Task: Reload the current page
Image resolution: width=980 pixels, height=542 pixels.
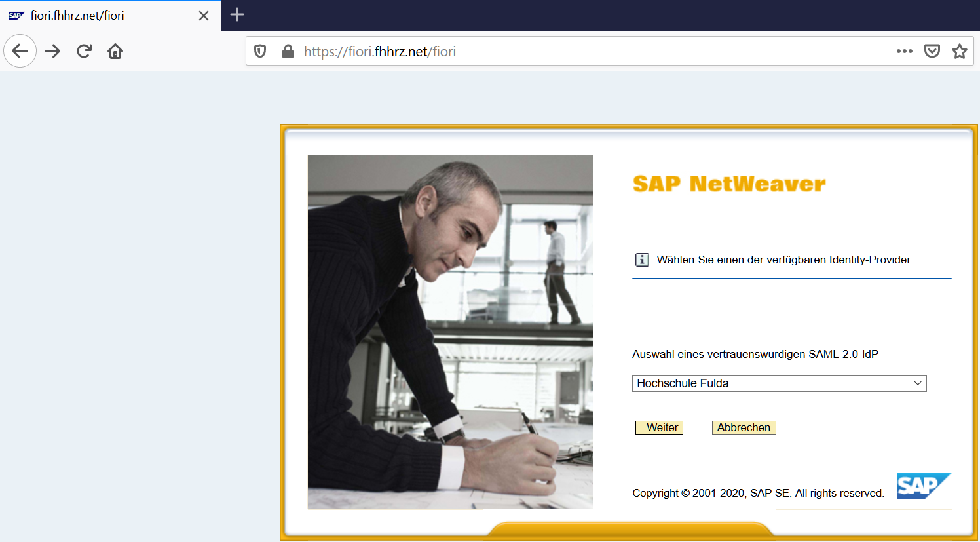Action: [x=84, y=51]
